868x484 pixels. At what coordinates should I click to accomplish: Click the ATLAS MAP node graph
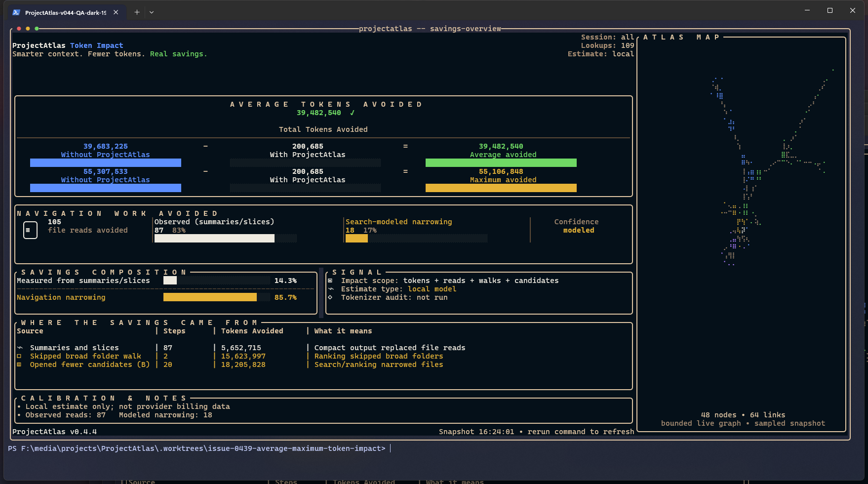point(773,168)
